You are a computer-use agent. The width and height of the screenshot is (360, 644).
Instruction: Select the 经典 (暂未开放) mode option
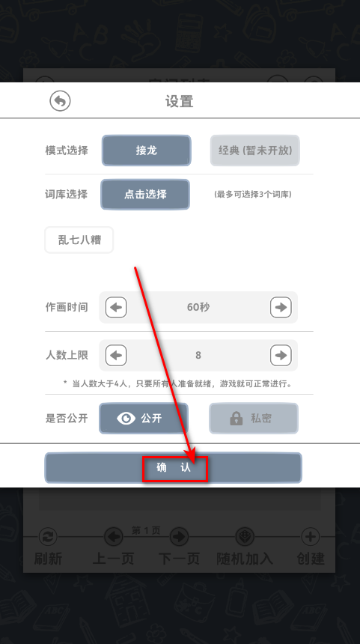point(255,151)
